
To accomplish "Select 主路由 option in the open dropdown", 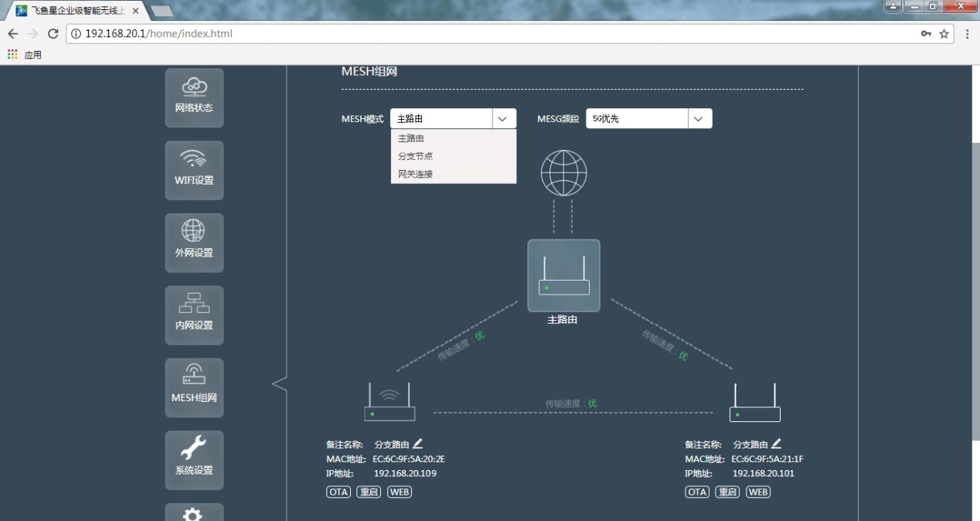I will [x=410, y=138].
